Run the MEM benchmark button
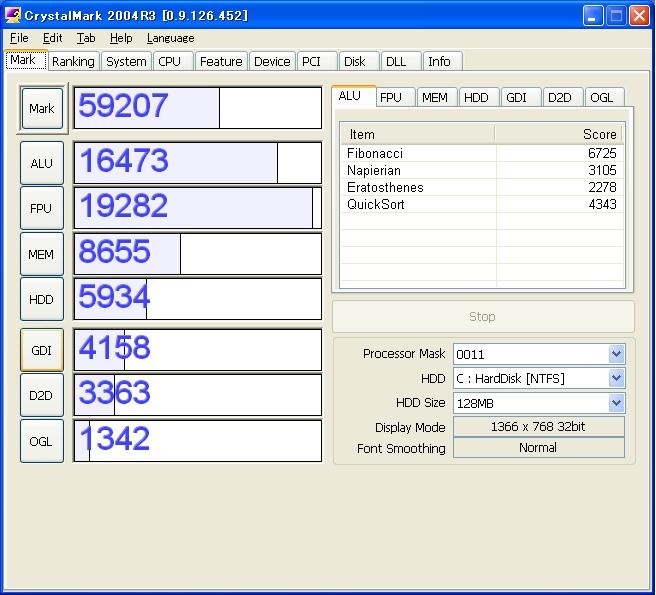Image resolution: width=656 pixels, height=595 pixels. click(x=42, y=254)
